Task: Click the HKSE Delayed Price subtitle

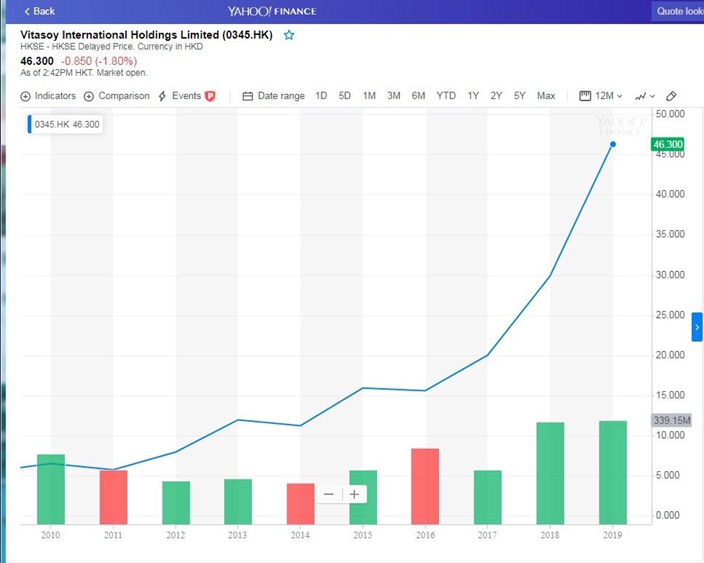Action: click(x=111, y=47)
